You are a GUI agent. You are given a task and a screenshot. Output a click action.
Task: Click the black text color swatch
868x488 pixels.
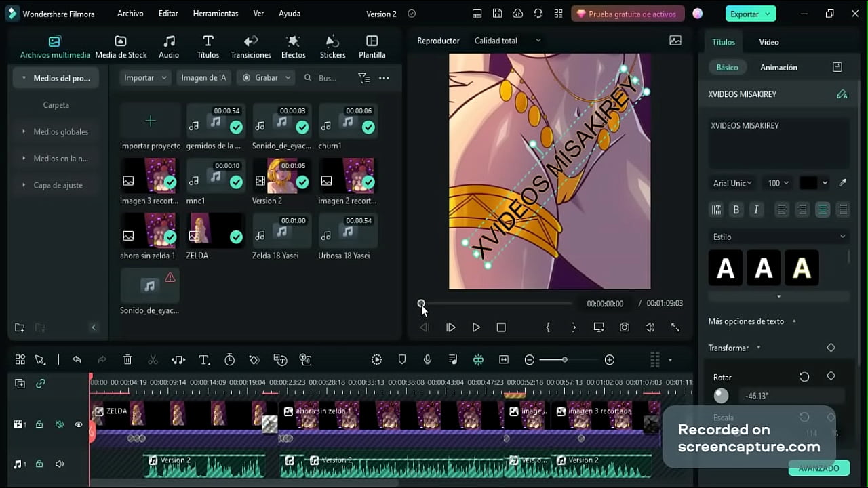(x=808, y=183)
